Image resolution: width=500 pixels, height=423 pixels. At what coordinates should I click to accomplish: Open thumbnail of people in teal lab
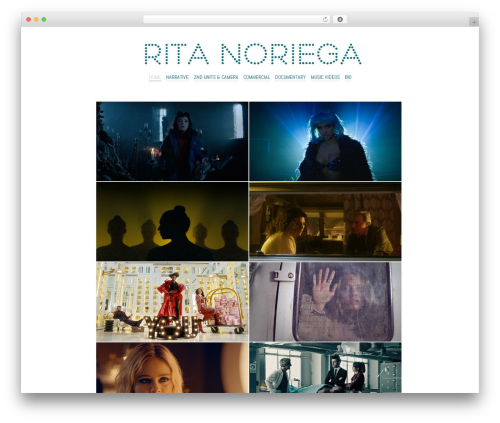coord(325,368)
